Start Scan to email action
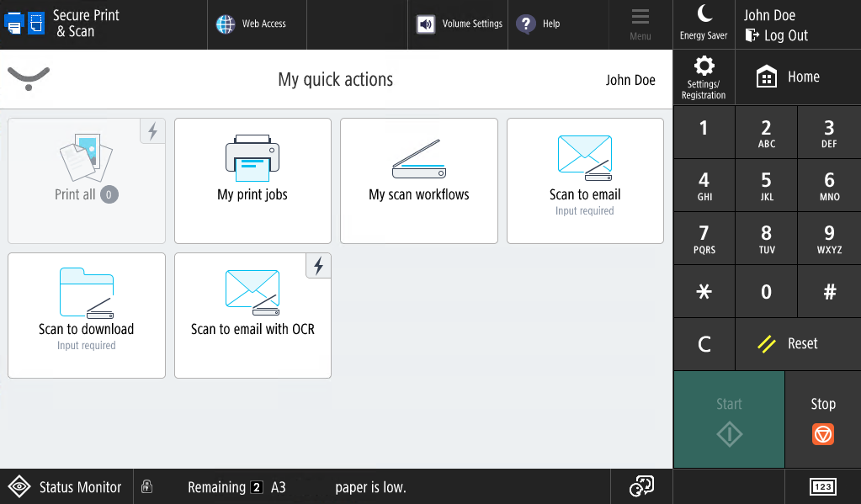 click(x=585, y=181)
